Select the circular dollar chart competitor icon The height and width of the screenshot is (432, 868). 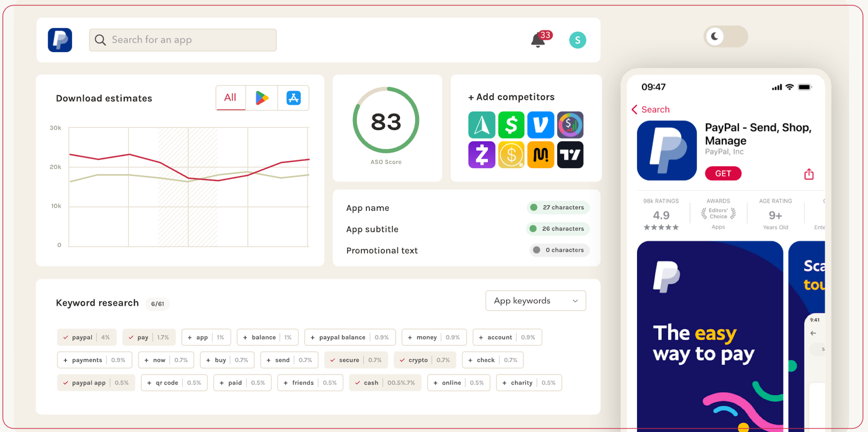click(x=570, y=125)
